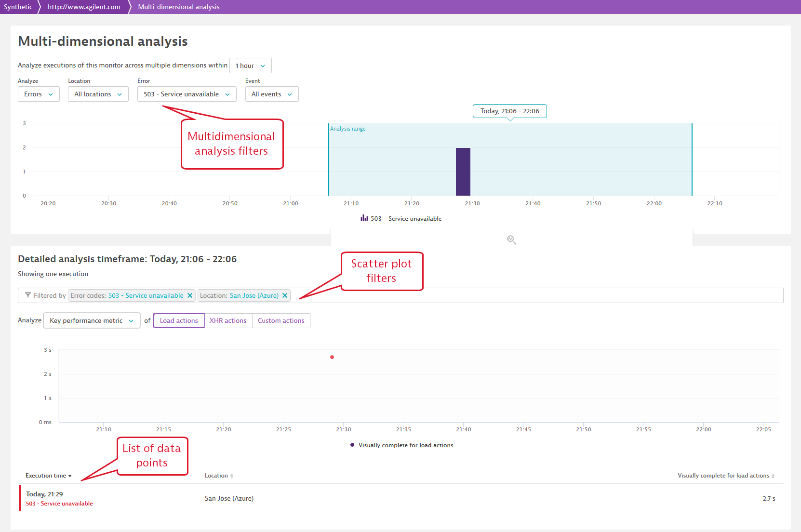Click the zoom-to-analysis-range magnifier icon
801x532 pixels.
[x=511, y=239]
